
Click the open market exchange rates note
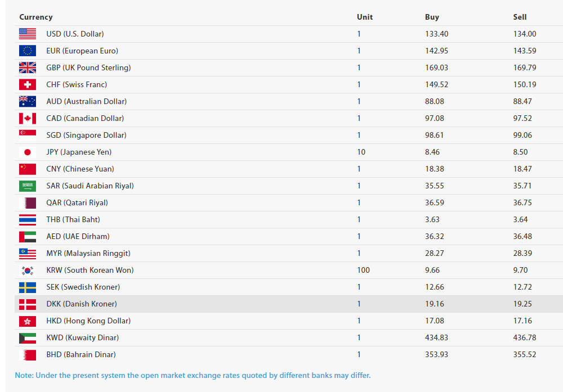(193, 375)
